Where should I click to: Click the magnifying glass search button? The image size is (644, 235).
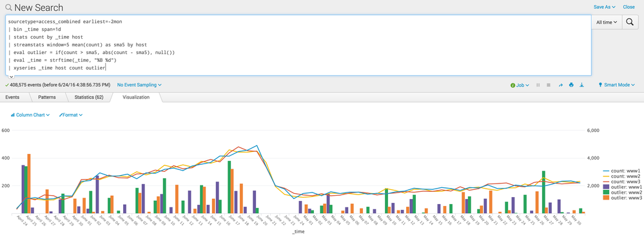[630, 23]
